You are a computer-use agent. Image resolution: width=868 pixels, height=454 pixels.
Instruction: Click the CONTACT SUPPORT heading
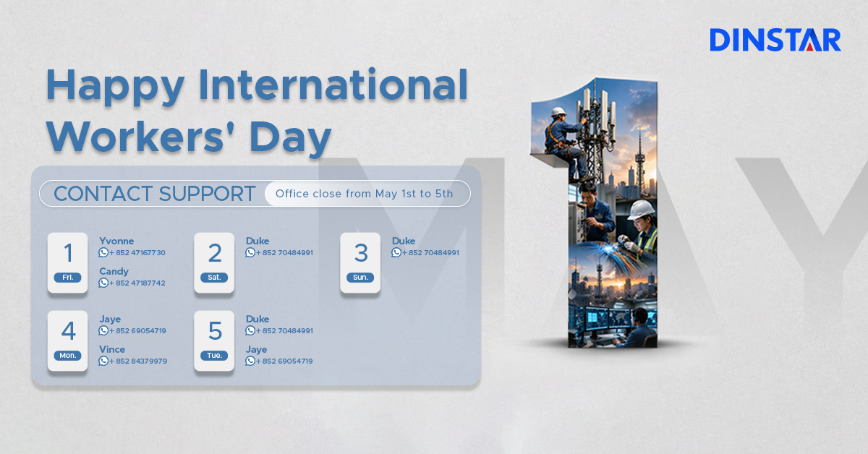click(155, 194)
